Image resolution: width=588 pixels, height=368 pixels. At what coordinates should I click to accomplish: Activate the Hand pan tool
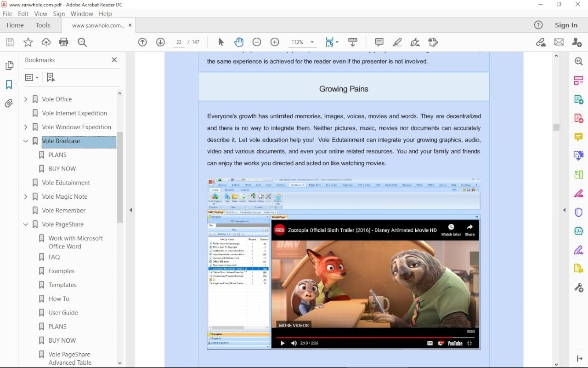point(239,42)
